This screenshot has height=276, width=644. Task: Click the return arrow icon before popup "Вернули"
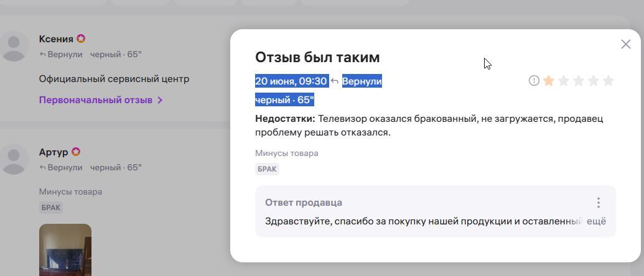(x=335, y=81)
